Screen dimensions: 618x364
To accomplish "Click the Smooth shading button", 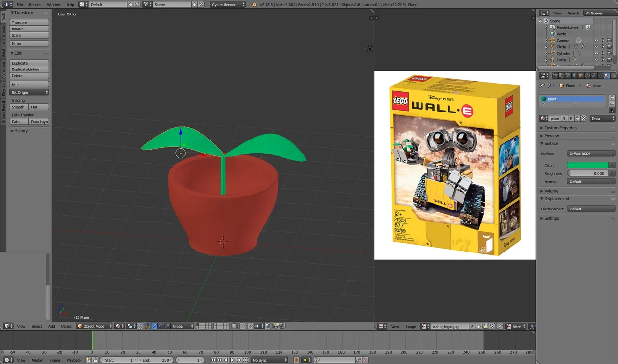I will click(19, 107).
